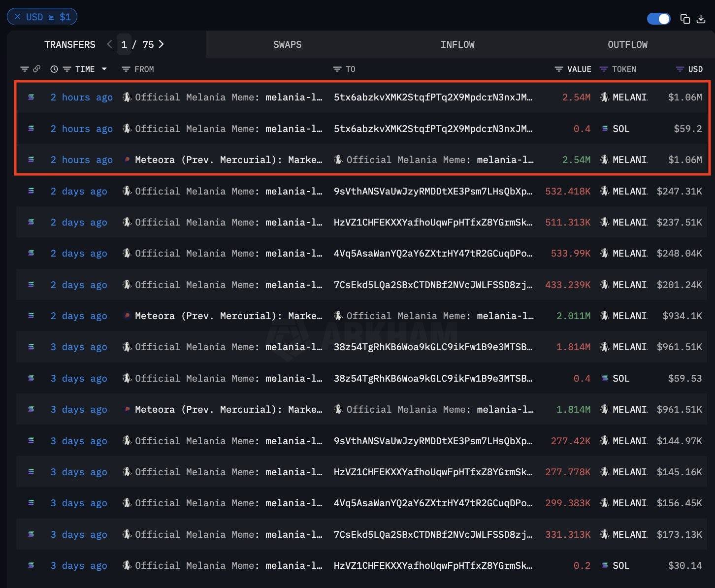This screenshot has height=588, width=715.
Task: Open address 5tx6abzkvXMK2Stqf in first row
Action: coord(433,97)
